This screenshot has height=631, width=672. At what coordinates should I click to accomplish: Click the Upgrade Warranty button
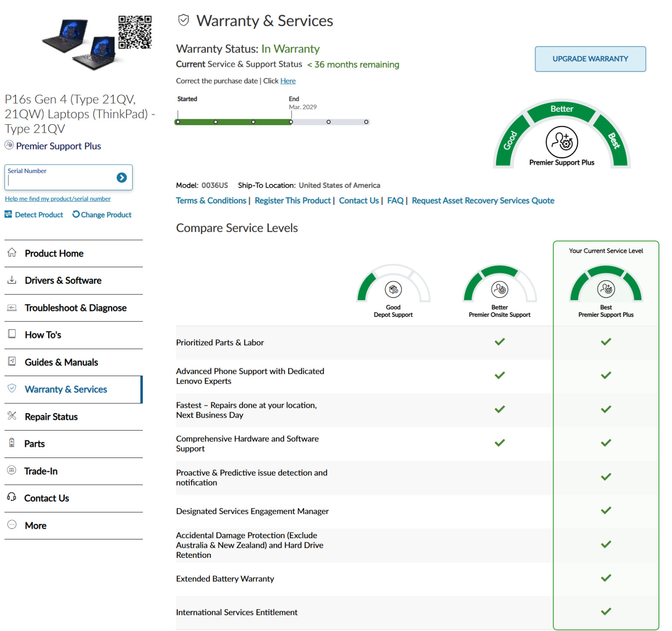click(590, 59)
